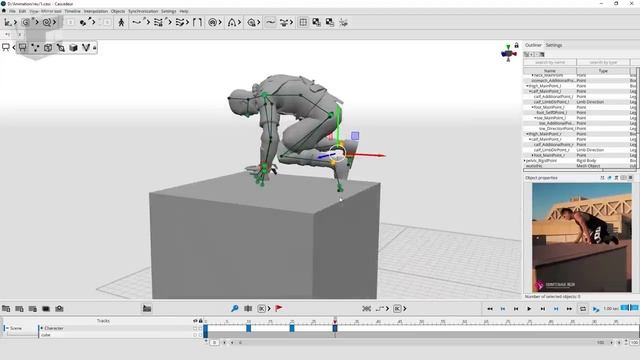Click the reference video thumbnail

[x=582, y=237]
